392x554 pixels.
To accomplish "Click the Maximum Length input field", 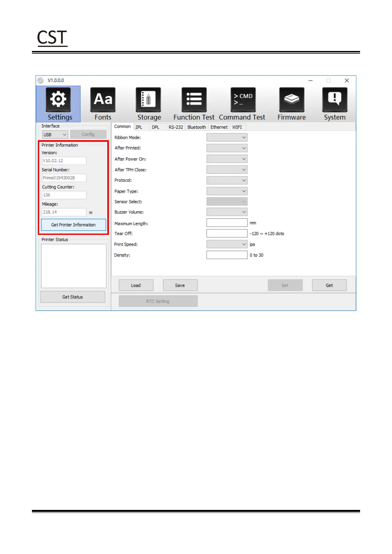I will 227,223.
